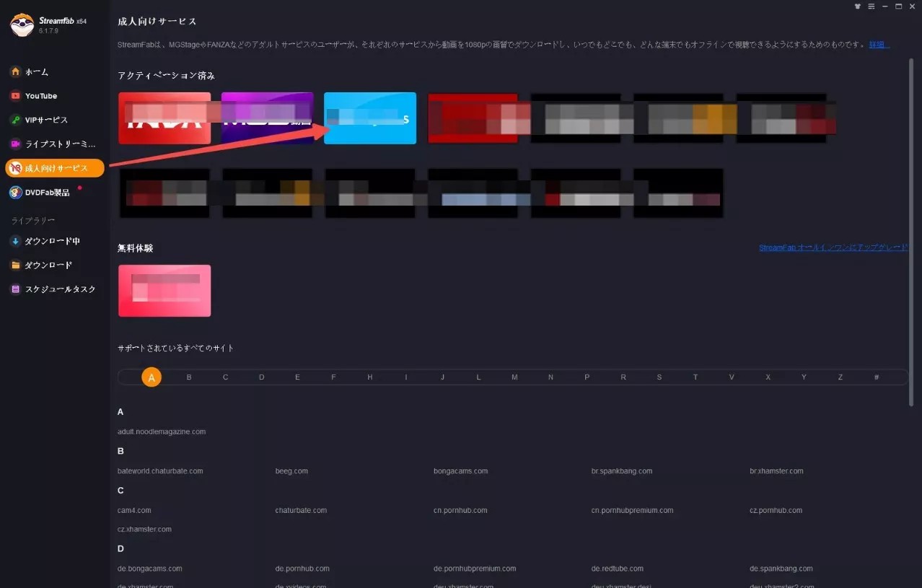Select the 成人向けサービス sidebar item
The image size is (922, 588).
55,168
